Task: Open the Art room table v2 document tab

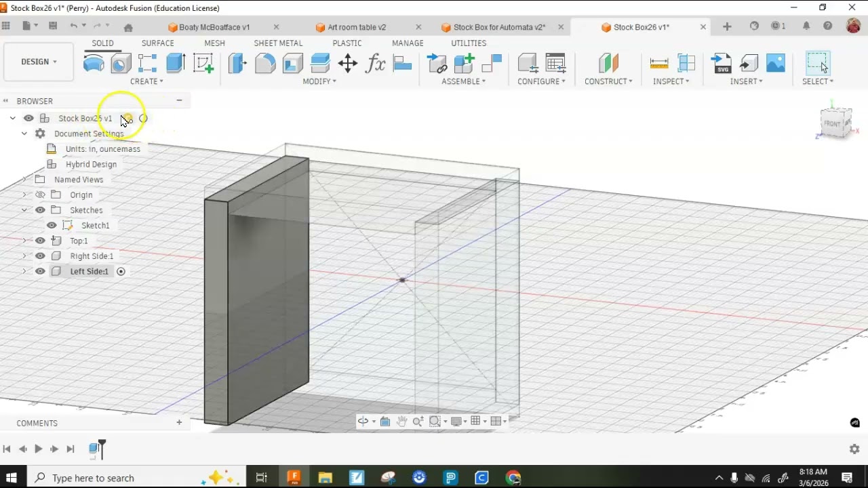Action: coord(357,27)
